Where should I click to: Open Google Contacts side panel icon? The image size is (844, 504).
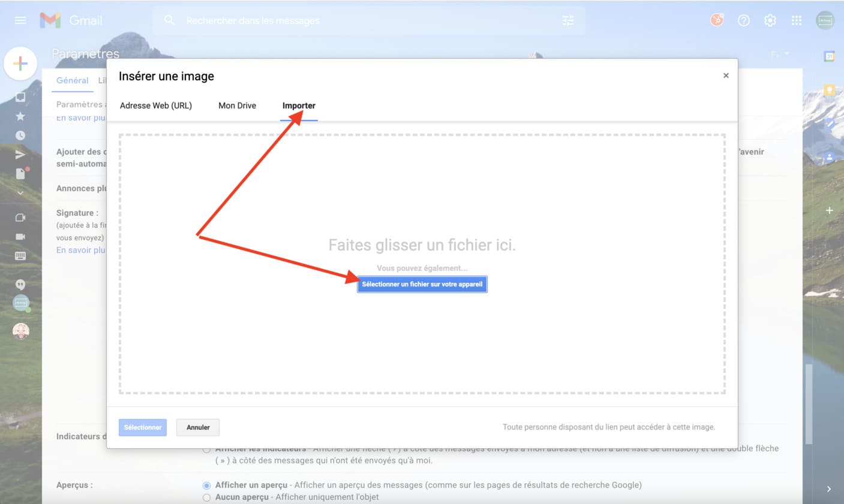[830, 158]
